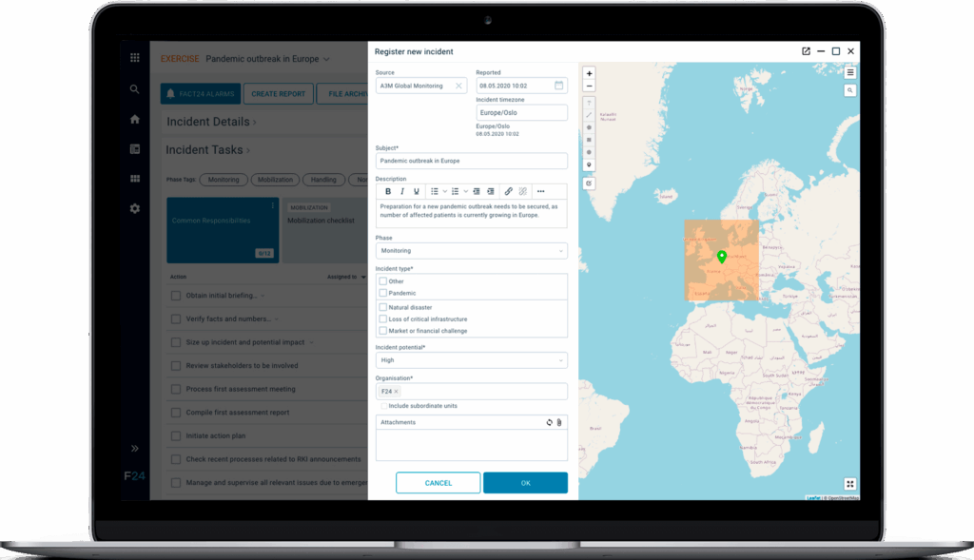Zoom in on the map with plus button
This screenshot has width=974, height=560.
pyautogui.click(x=589, y=73)
